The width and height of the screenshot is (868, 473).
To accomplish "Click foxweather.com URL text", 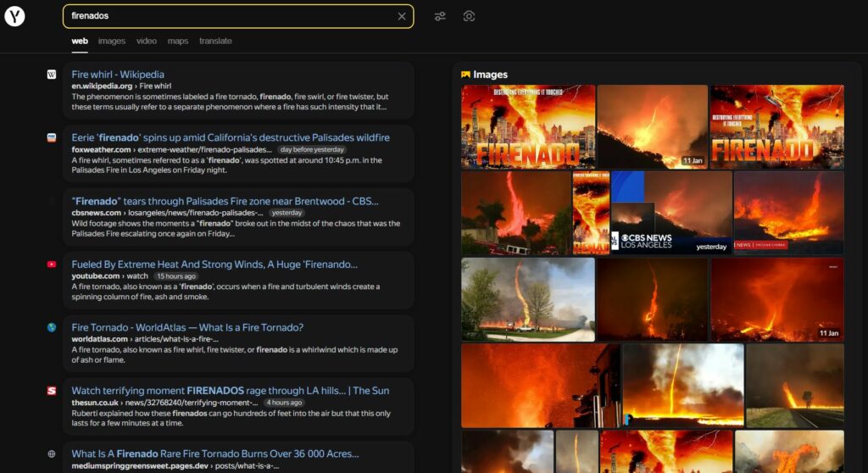I will click(102, 149).
